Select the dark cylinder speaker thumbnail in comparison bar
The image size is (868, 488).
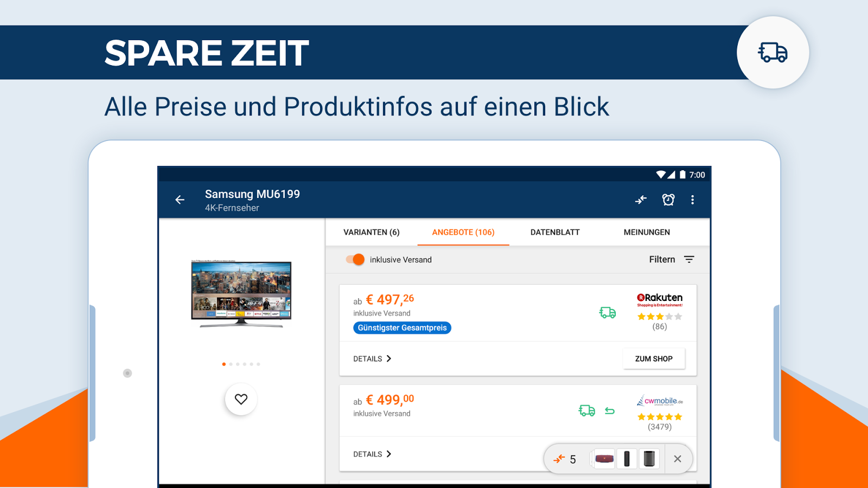tap(649, 459)
